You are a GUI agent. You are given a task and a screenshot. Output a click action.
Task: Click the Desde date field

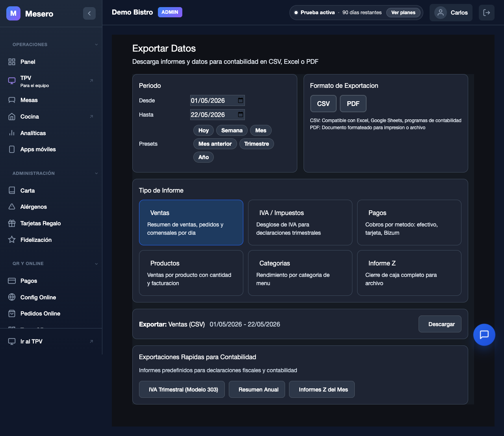point(217,100)
